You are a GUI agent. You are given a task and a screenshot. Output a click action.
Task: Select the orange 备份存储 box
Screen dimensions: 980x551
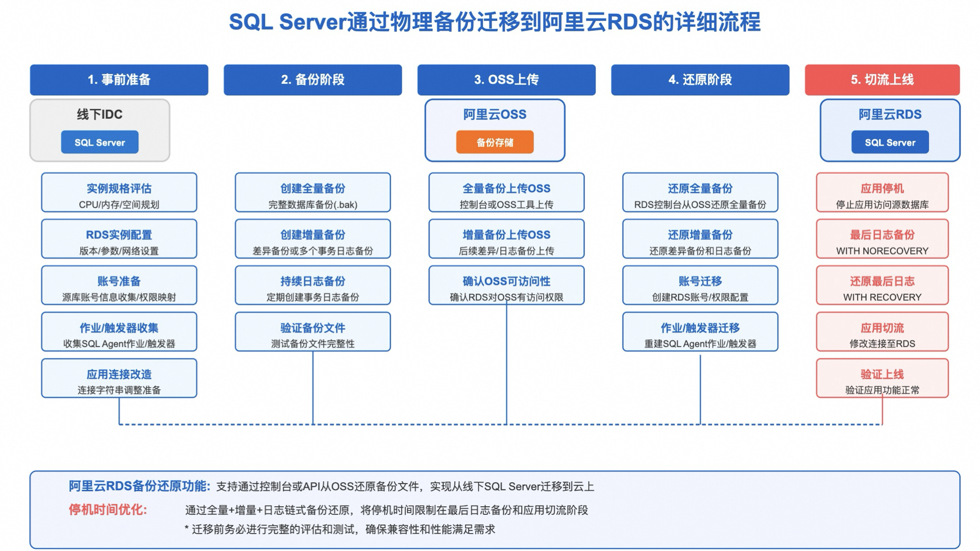(x=495, y=142)
